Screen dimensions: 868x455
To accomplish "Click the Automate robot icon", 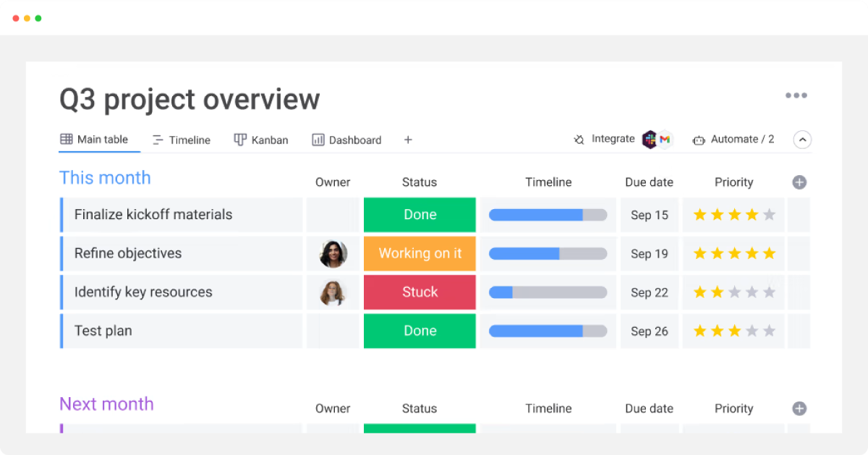I will [699, 140].
